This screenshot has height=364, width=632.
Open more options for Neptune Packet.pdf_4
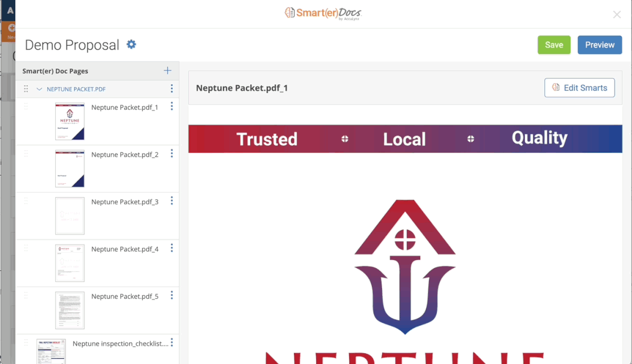click(x=172, y=248)
